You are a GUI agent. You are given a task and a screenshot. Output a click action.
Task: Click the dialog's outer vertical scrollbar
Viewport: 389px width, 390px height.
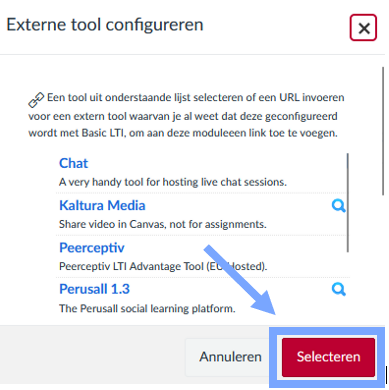coord(383,131)
